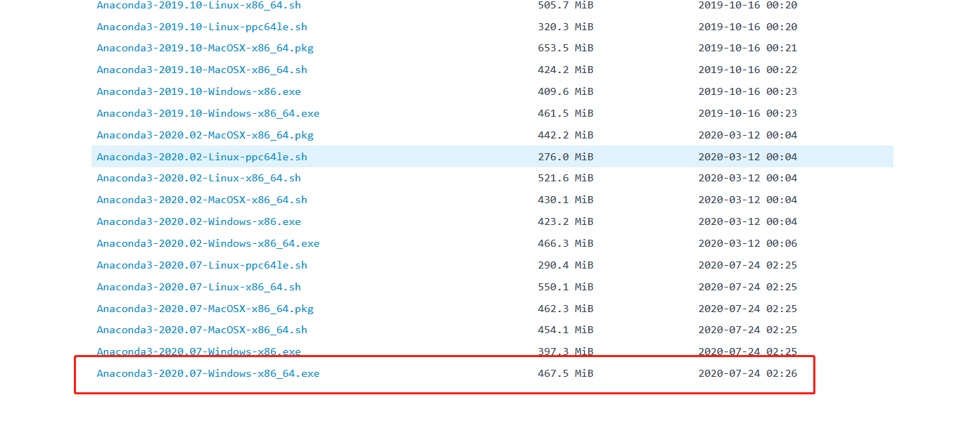The image size is (980, 426).
Task: Select the 454.1 MiB size value
Action: [x=566, y=330]
